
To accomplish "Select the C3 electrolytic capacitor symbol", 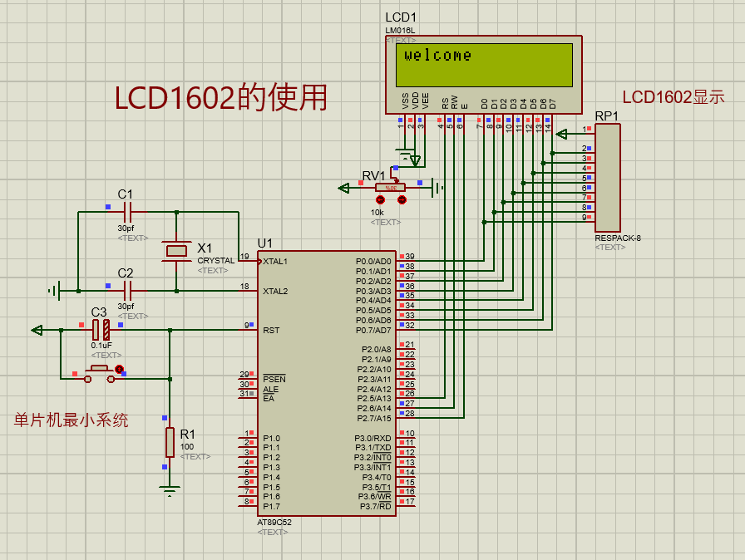I will (x=101, y=329).
